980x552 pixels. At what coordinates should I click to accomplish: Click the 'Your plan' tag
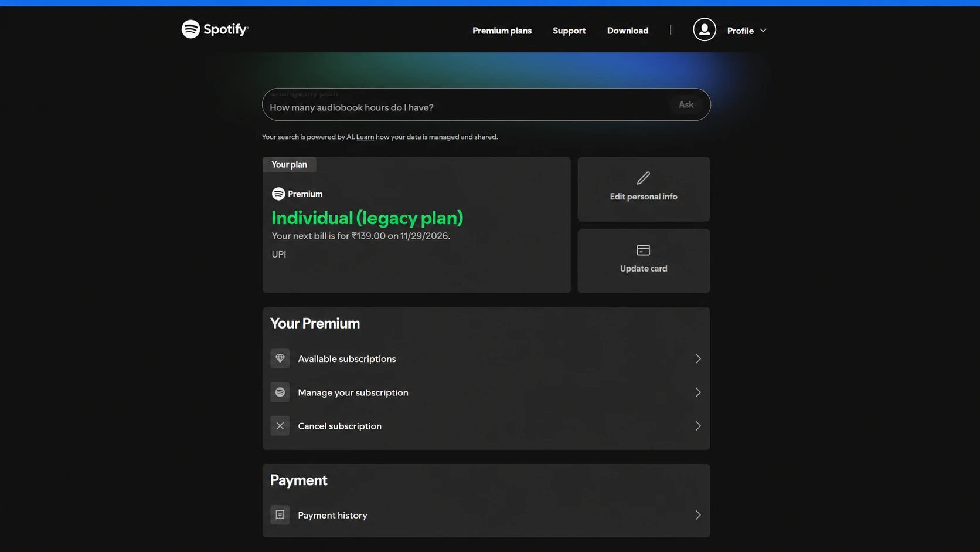289,165
